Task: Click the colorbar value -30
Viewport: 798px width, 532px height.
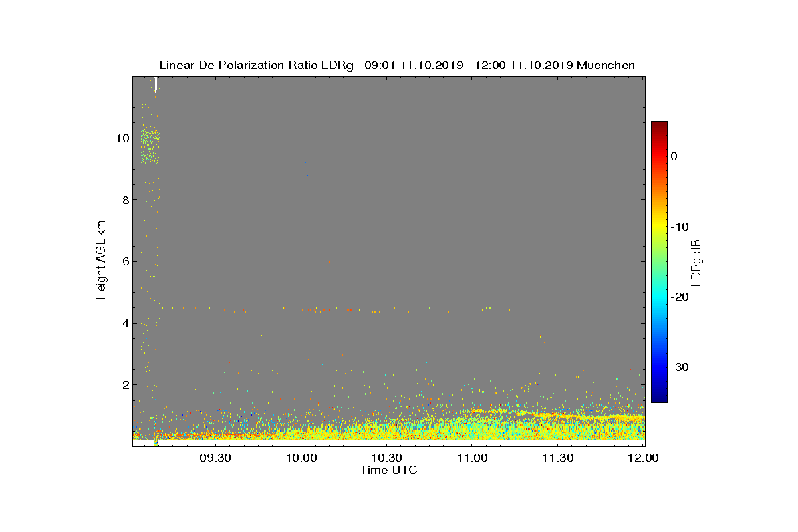Action: pyautogui.click(x=680, y=368)
